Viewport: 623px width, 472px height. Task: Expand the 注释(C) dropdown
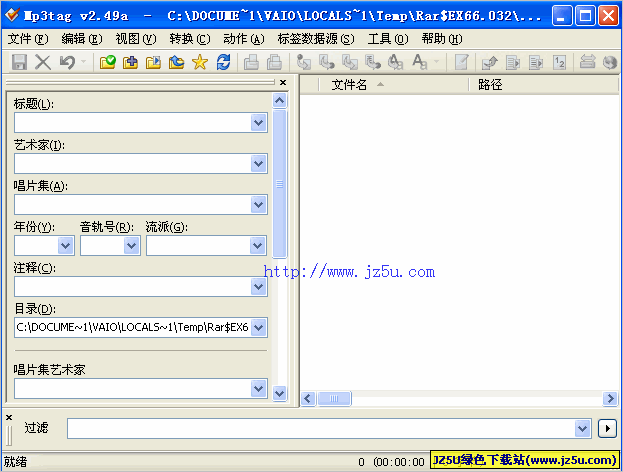259,286
